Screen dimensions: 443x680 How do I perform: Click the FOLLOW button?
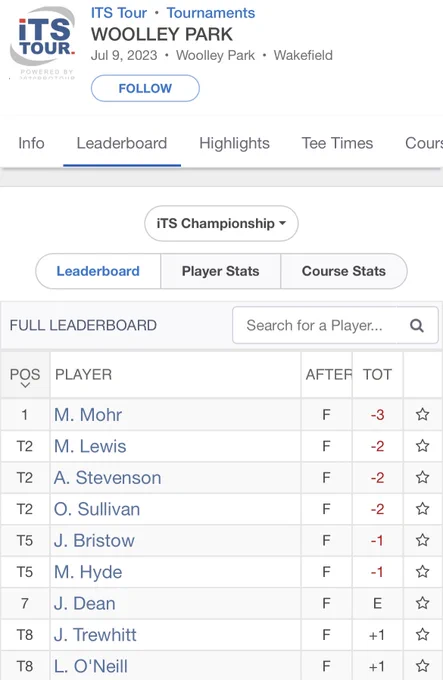pos(145,88)
